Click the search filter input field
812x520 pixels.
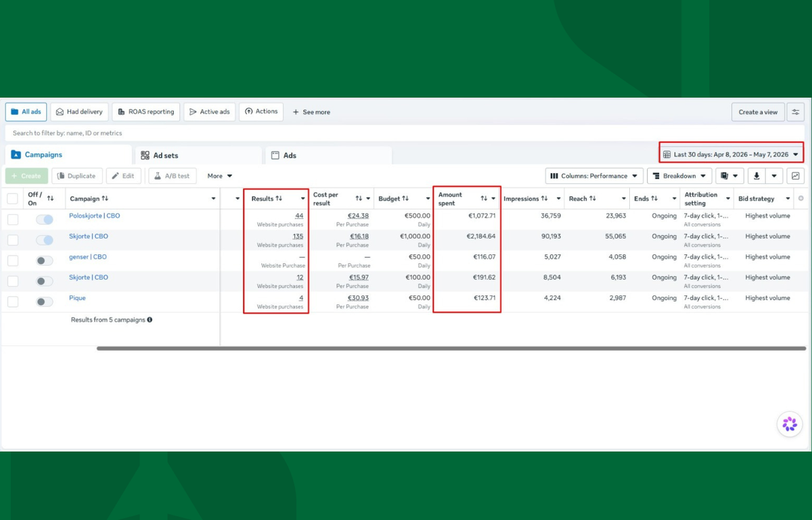click(x=405, y=133)
